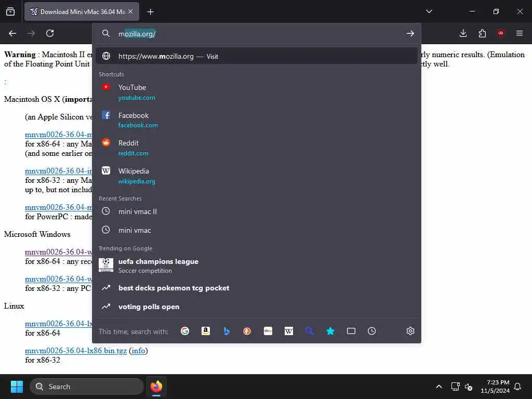Viewport: 532px width, 399px height.
Task: Choose trending 'uefa champions league'
Action: pyautogui.click(x=257, y=265)
